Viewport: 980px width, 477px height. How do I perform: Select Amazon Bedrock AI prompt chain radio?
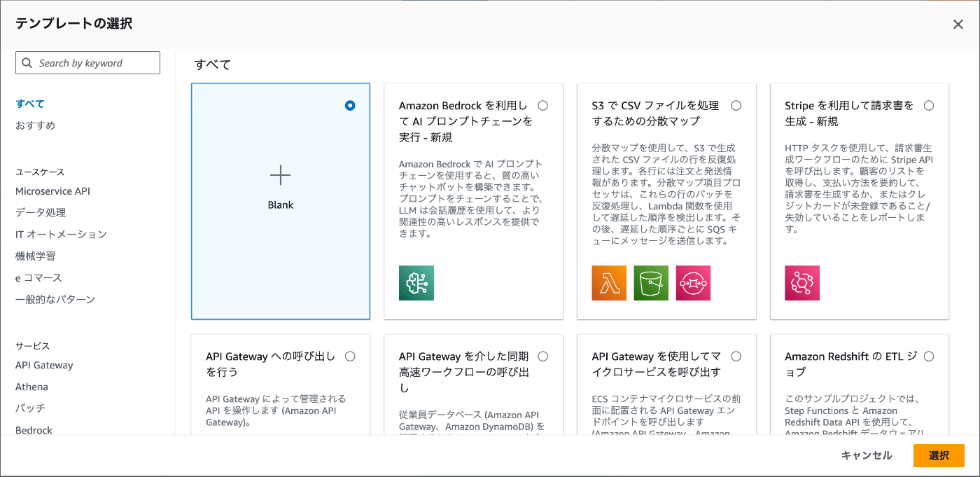click(543, 106)
